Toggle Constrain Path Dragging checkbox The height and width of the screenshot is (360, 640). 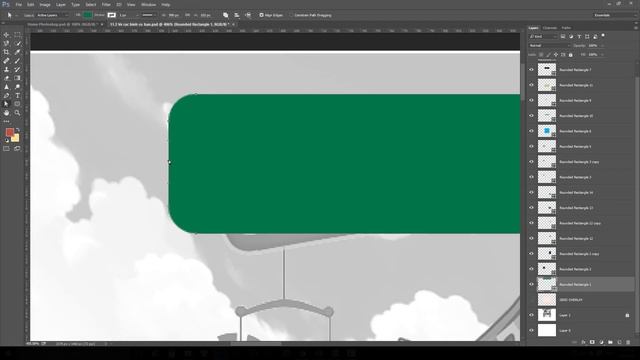291,15
